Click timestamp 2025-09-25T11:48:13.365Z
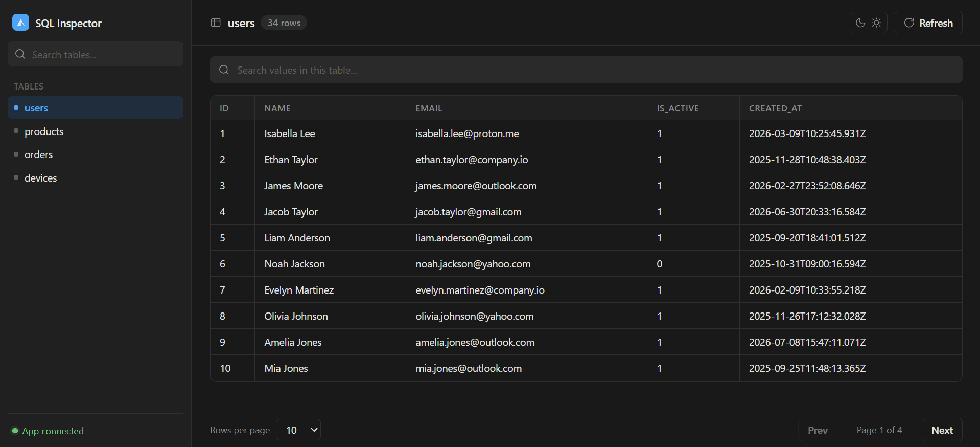This screenshot has height=447, width=980. [x=807, y=368]
